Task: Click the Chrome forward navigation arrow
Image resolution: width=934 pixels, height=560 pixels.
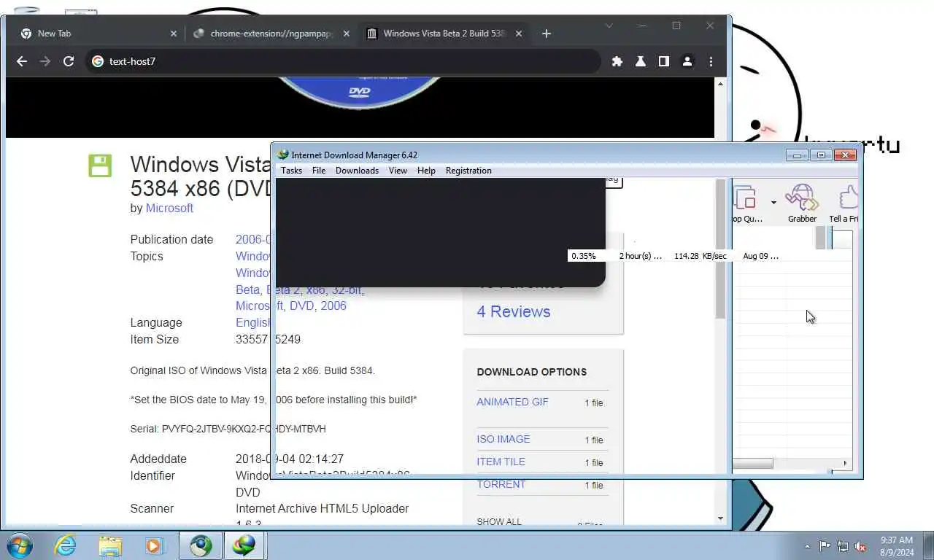Action: click(45, 61)
